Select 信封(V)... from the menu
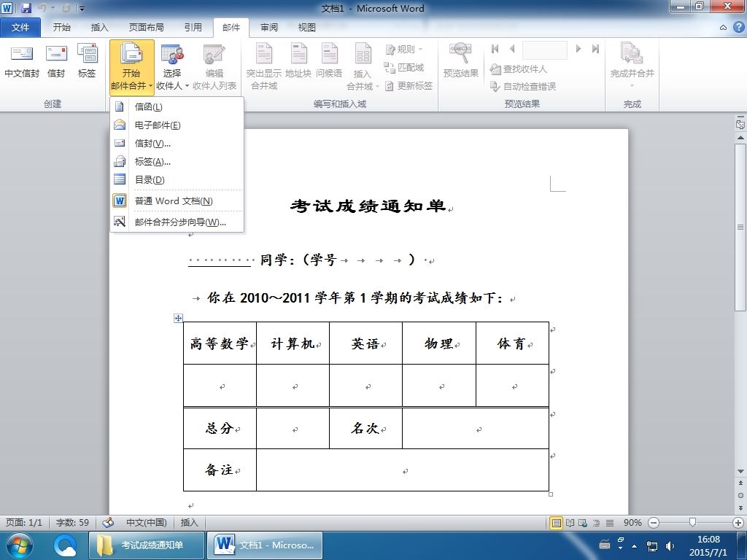Image resolution: width=747 pixels, height=560 pixels. [x=177, y=143]
